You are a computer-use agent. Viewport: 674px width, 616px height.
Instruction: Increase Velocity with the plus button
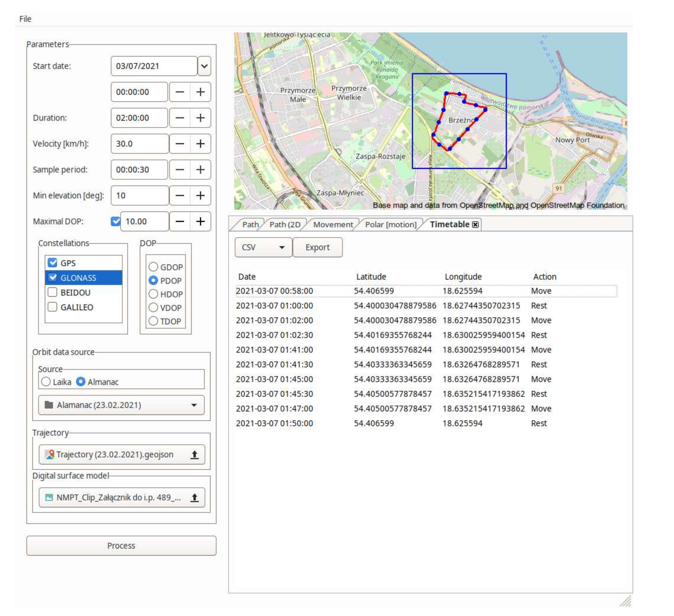coord(200,144)
